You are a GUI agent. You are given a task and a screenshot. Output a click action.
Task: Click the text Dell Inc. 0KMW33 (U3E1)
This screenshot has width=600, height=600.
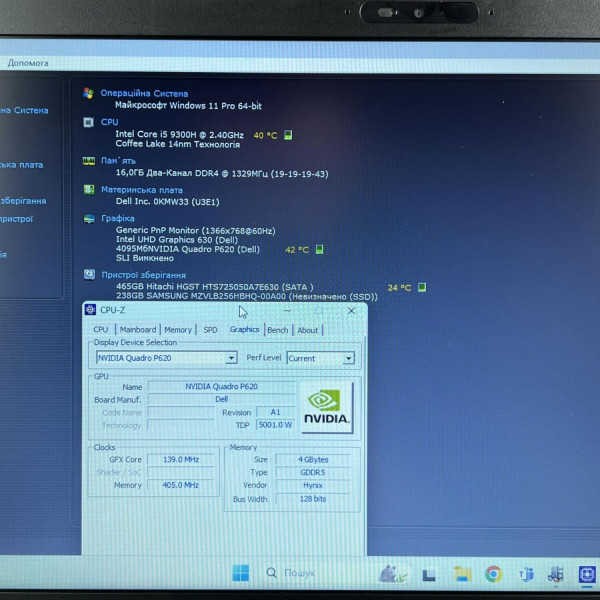pyautogui.click(x=168, y=201)
